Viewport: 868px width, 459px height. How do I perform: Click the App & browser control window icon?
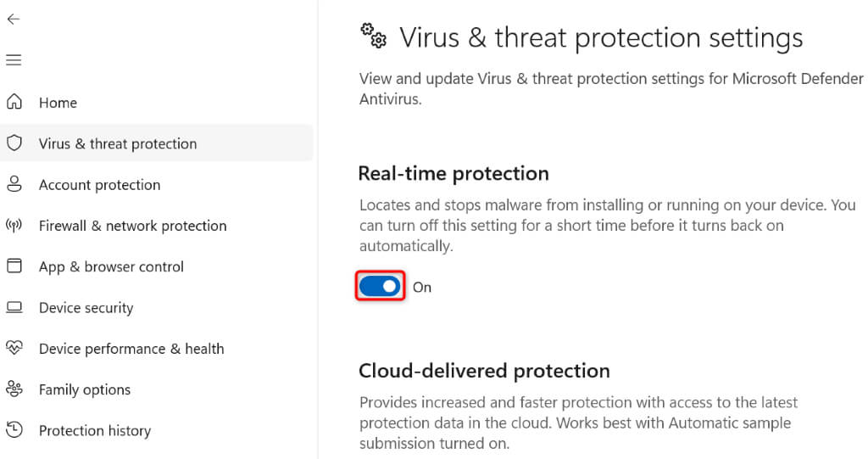click(14, 266)
